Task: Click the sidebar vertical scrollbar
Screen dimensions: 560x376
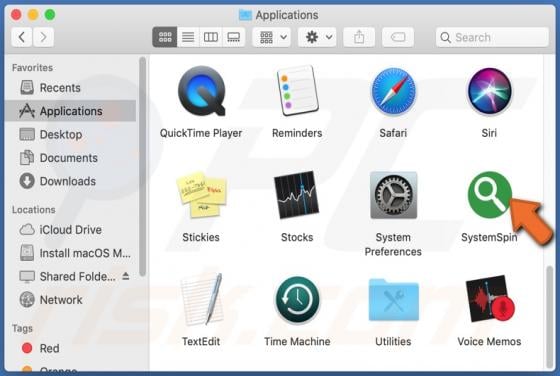Action: [x=142, y=167]
